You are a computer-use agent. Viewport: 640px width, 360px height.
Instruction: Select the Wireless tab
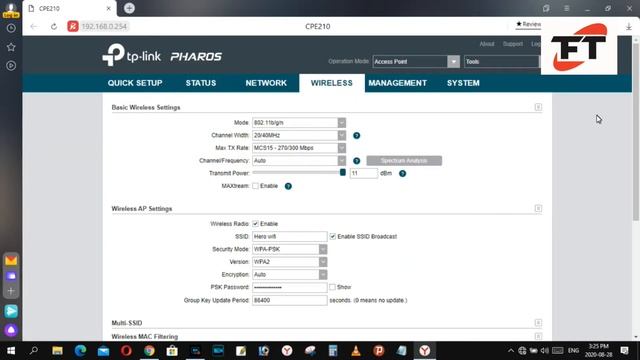pyautogui.click(x=332, y=83)
